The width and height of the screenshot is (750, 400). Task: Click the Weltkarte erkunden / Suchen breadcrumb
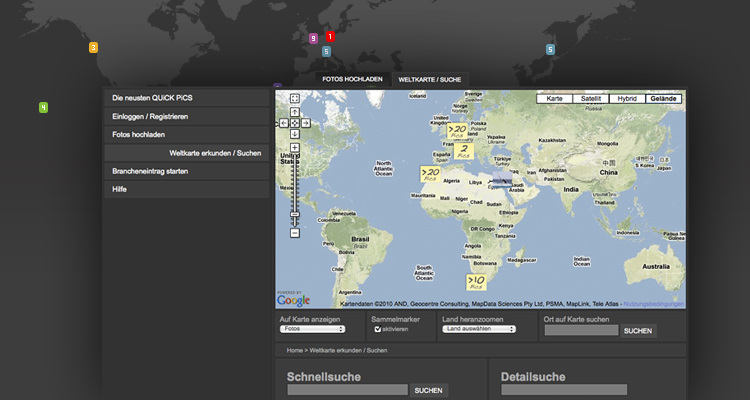pyautogui.click(x=348, y=350)
